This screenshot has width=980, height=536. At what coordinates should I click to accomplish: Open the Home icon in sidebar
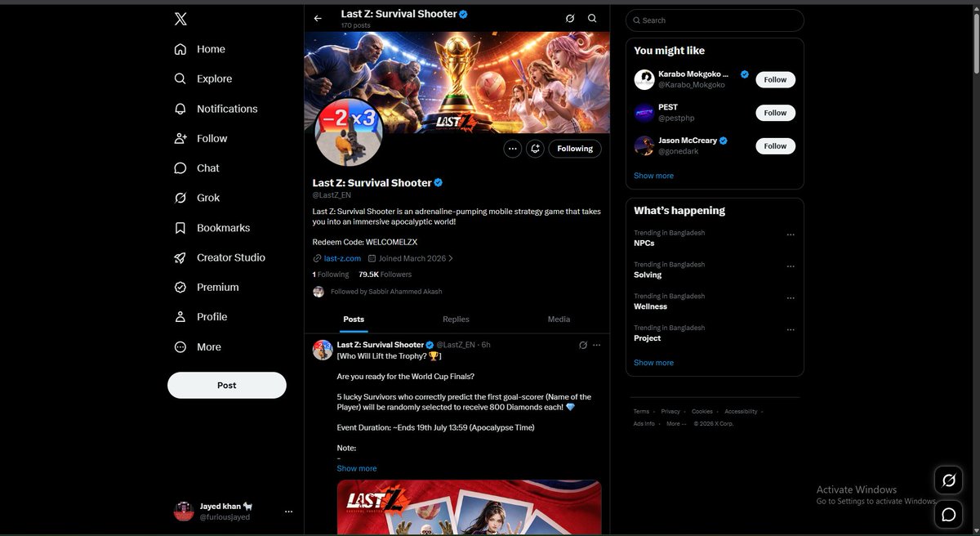[180, 49]
